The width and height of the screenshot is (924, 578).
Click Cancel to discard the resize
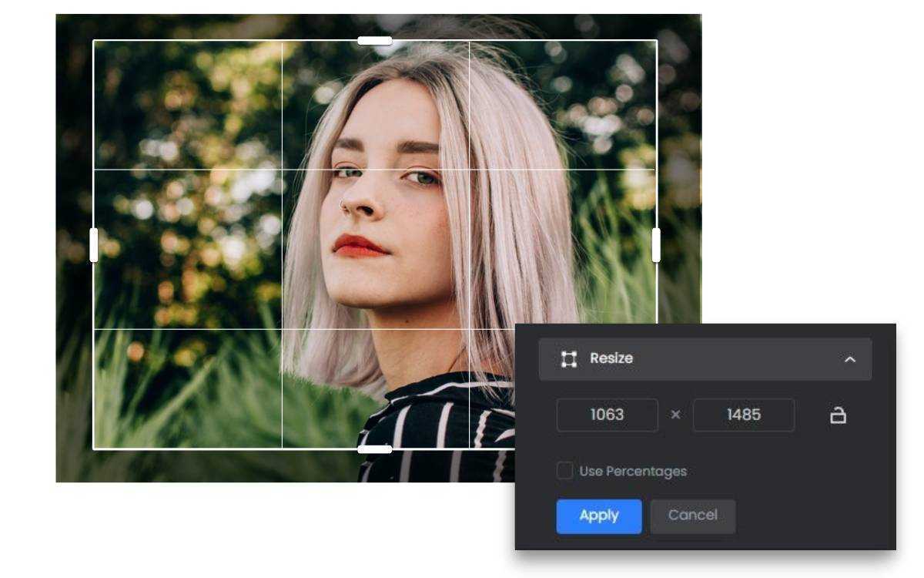(x=692, y=516)
